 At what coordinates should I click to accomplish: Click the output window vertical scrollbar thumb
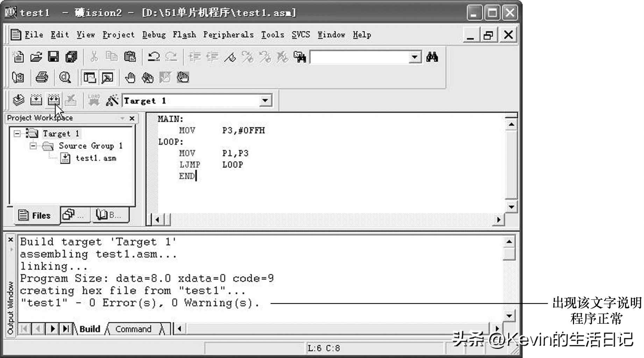tap(509, 254)
